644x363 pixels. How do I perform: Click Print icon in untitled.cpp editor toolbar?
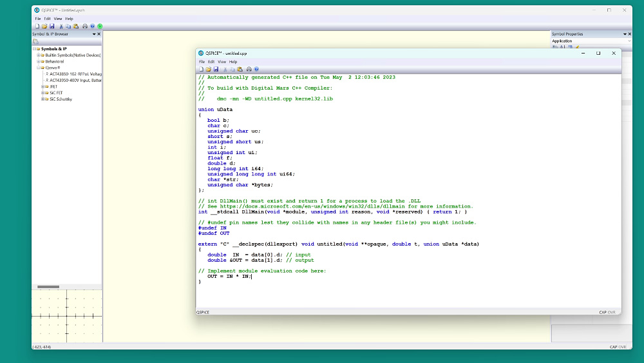point(249,70)
